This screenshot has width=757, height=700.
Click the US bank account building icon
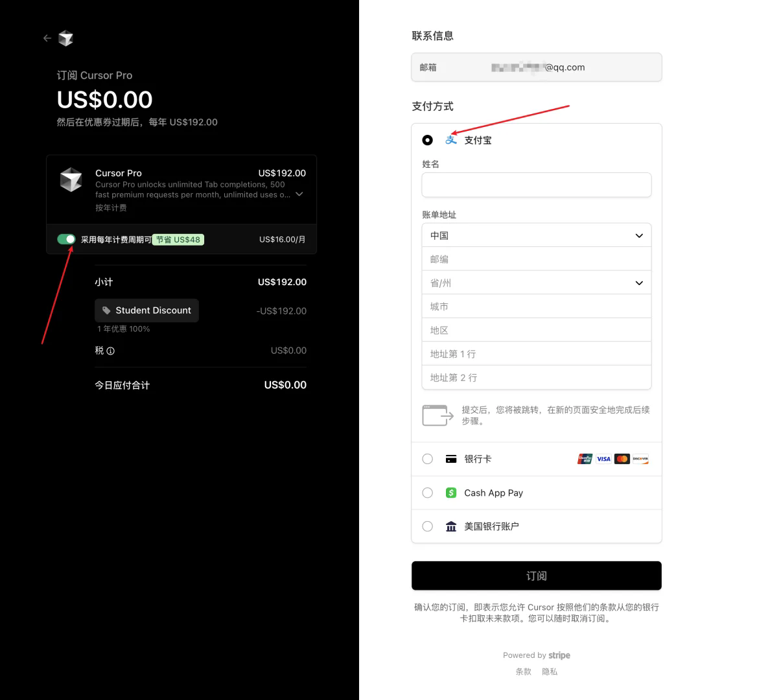click(451, 527)
